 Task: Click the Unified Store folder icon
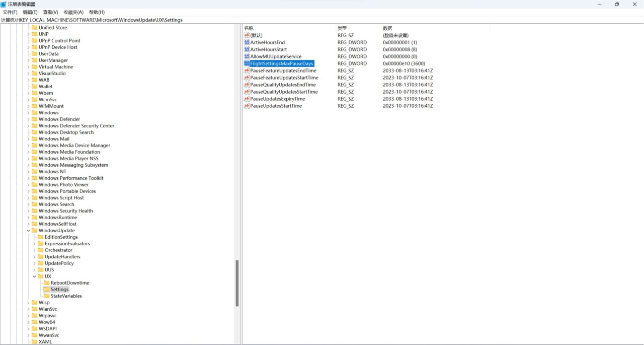tap(34, 28)
